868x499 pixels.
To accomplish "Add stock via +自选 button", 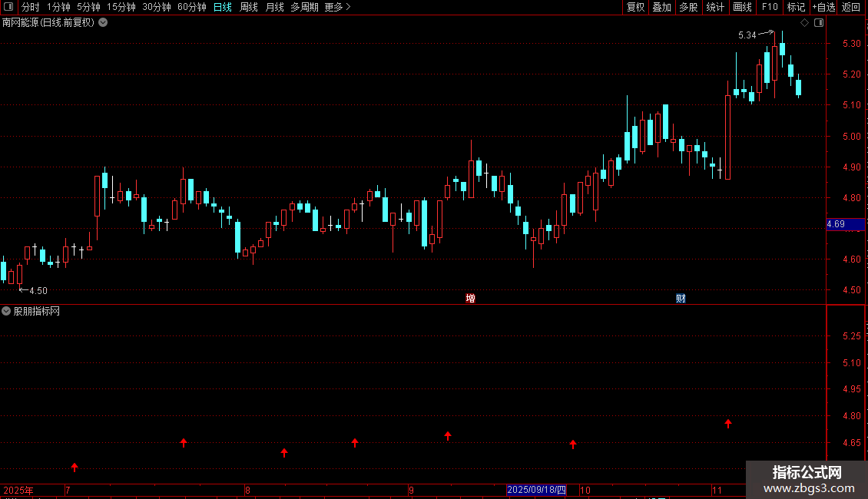I will point(823,7).
